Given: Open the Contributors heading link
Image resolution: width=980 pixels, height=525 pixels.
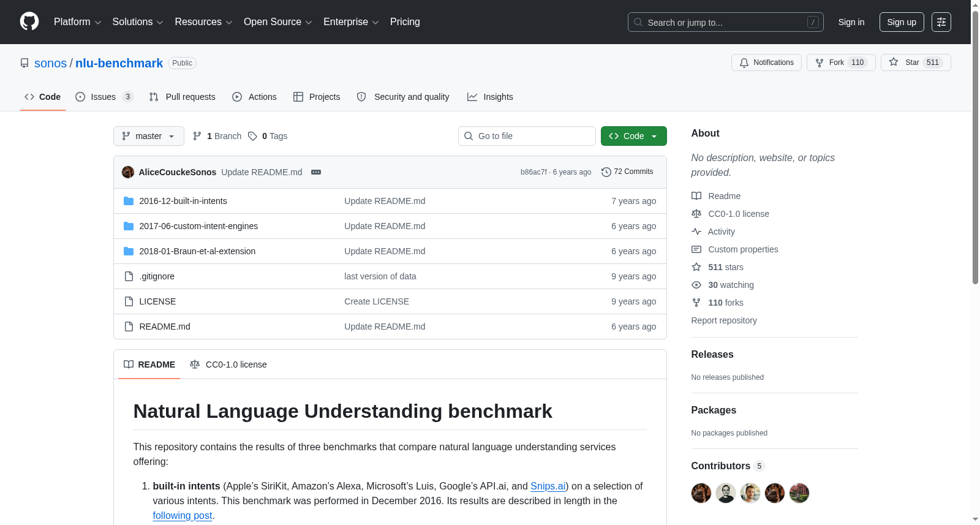Looking at the screenshot, I should 728,466.
